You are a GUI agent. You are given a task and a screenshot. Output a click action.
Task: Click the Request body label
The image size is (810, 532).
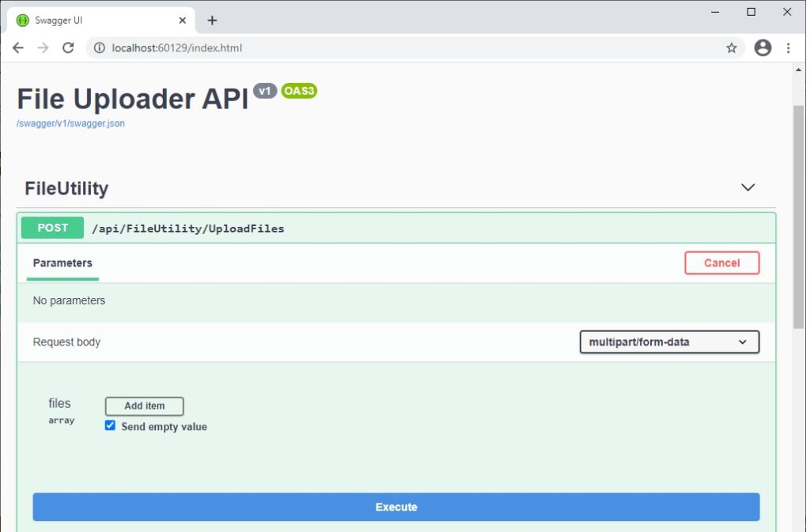tap(66, 342)
